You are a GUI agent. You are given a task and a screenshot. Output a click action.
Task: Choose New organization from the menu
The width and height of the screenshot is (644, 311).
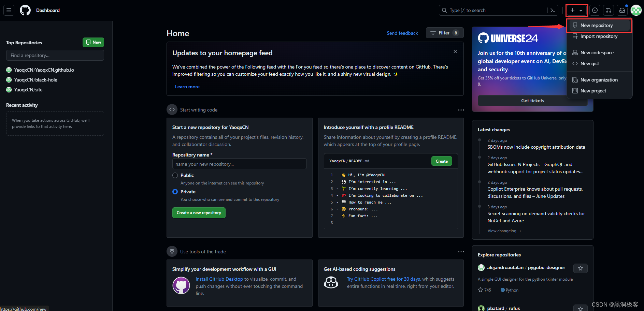click(599, 80)
